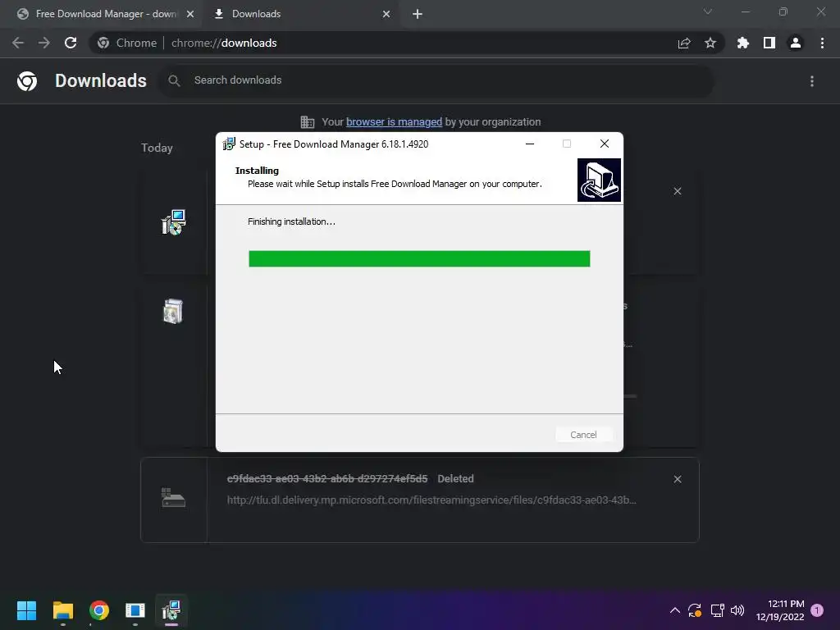
Task: Open Chrome's three-dot main menu
Action: [x=822, y=43]
